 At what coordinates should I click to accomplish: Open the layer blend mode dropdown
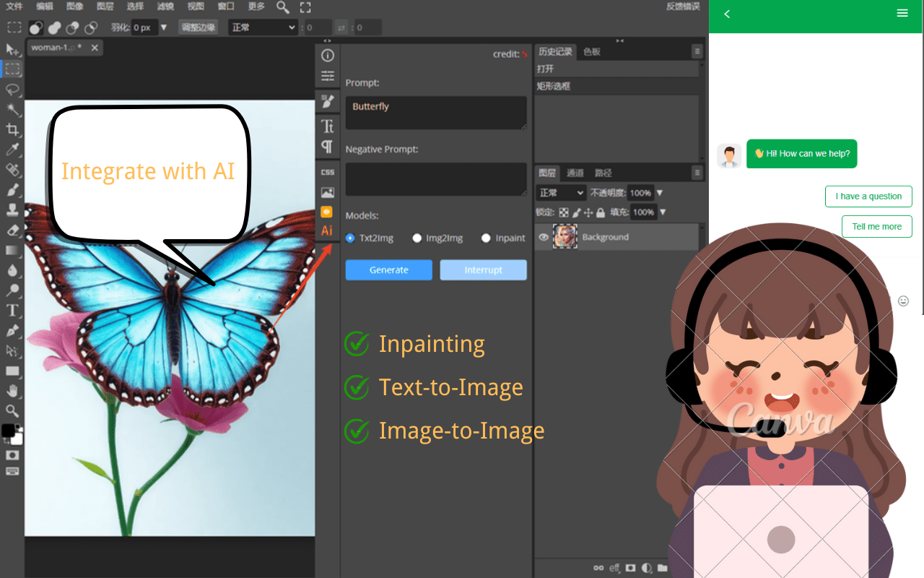tap(562, 193)
